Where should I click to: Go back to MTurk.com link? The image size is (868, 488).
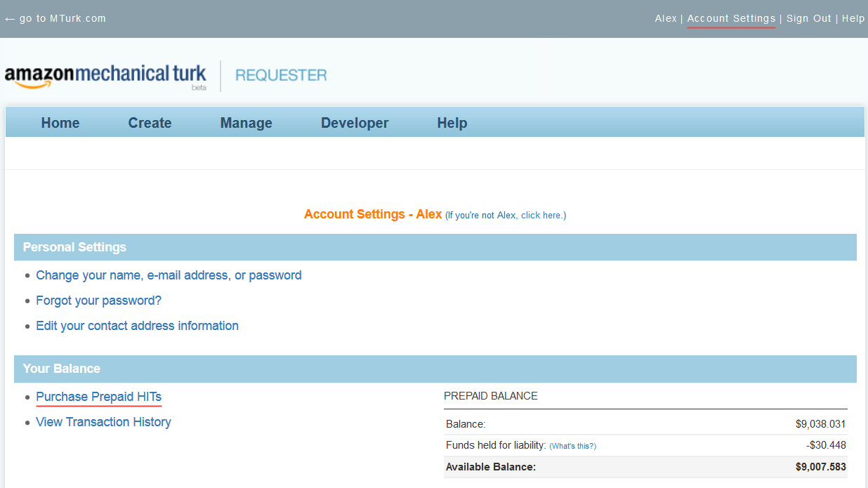coord(55,18)
